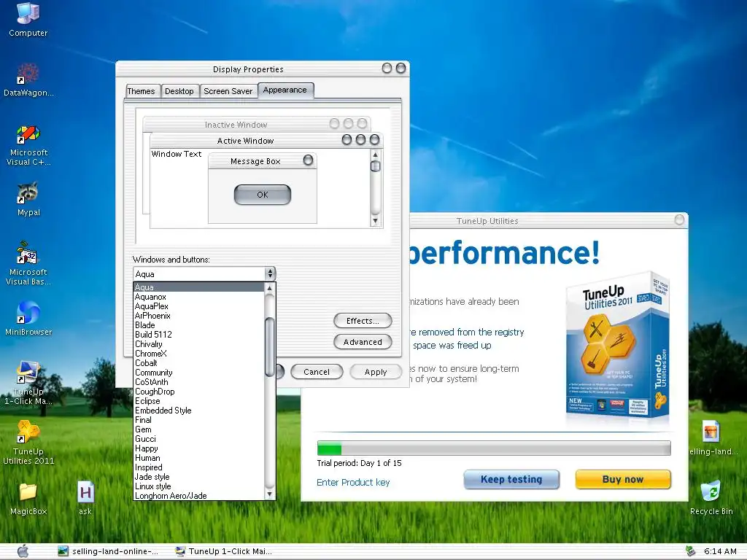
Task: Click the Apple start button in the taskbar
Action: 23,551
